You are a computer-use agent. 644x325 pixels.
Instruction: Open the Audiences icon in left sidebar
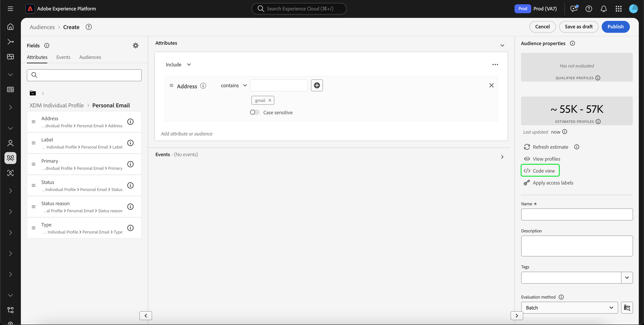pos(10,158)
